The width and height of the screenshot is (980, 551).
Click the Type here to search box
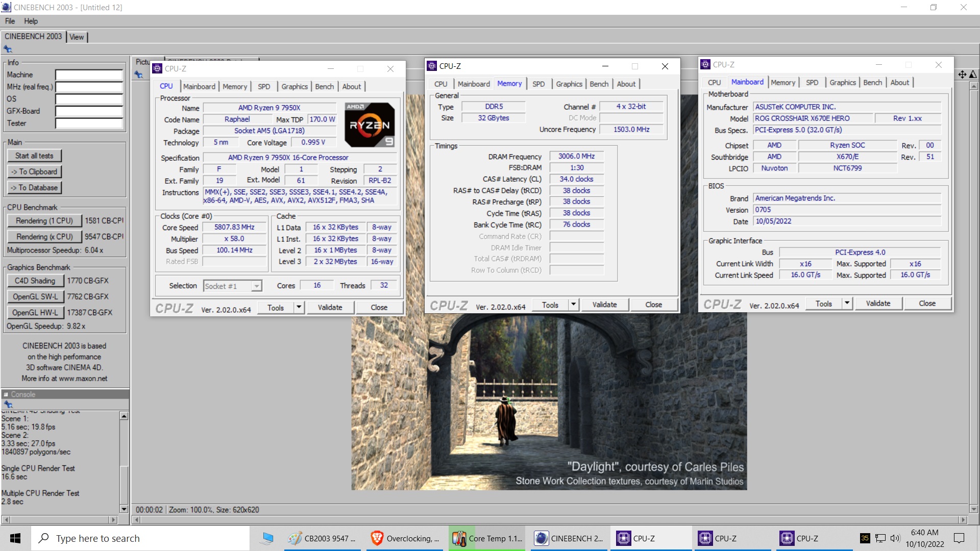click(x=140, y=538)
